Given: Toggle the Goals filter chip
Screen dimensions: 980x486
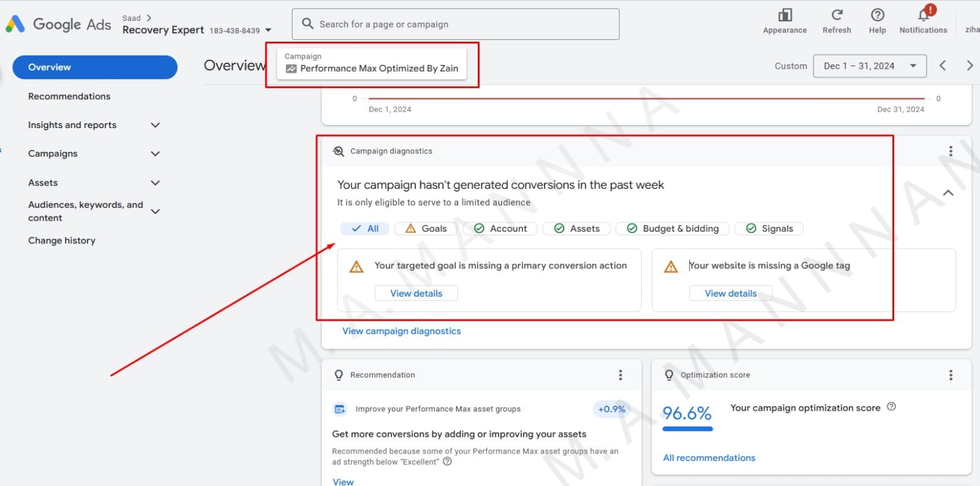Looking at the screenshot, I should 427,229.
